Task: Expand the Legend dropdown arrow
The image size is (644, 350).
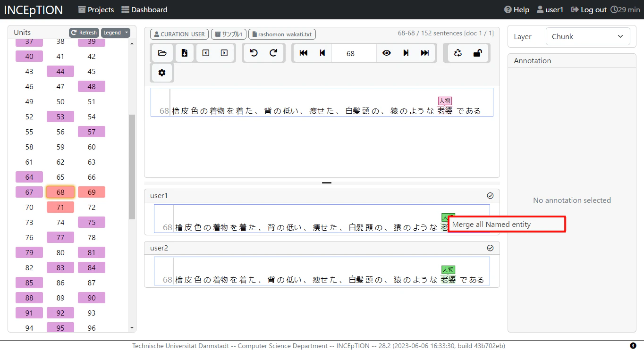Action: [x=127, y=33]
